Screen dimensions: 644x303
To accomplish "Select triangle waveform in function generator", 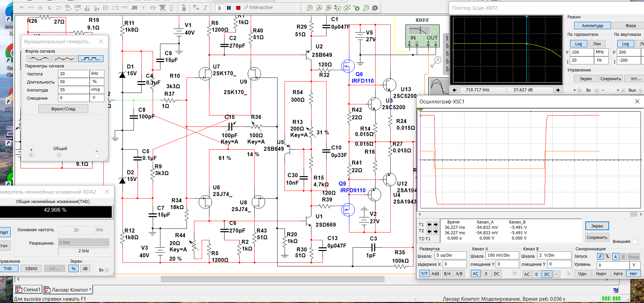I will coord(64,59).
